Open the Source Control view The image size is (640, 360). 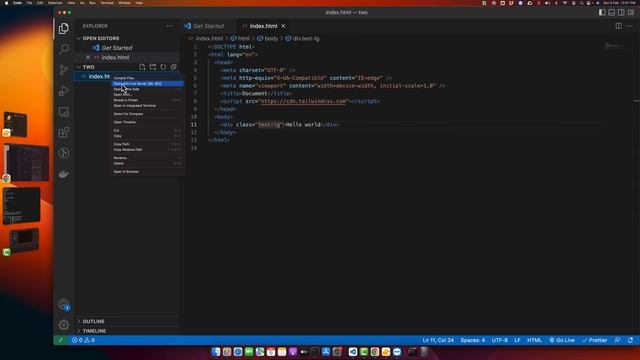point(64,70)
